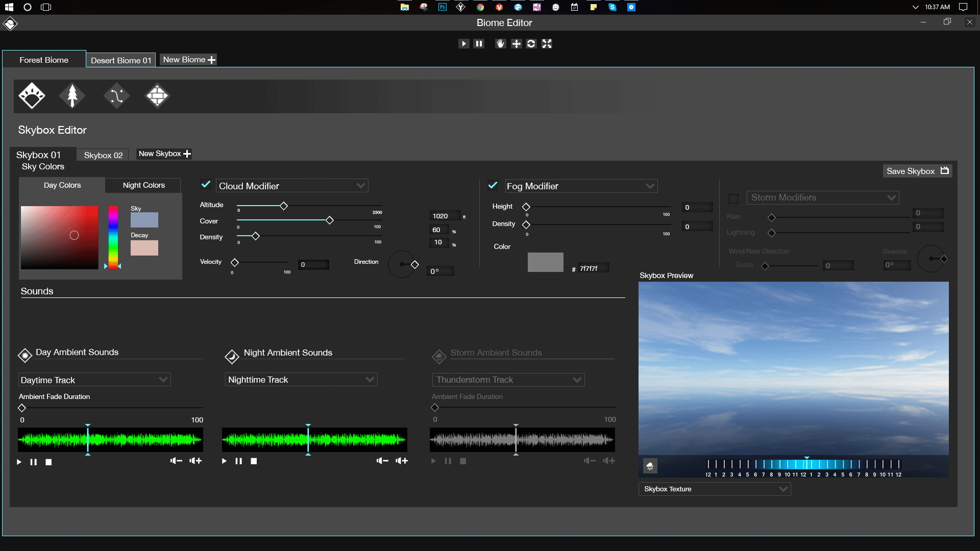Viewport: 980px width, 551px height.
Task: Open the skybox editor diamond icon
Action: pos(32,95)
